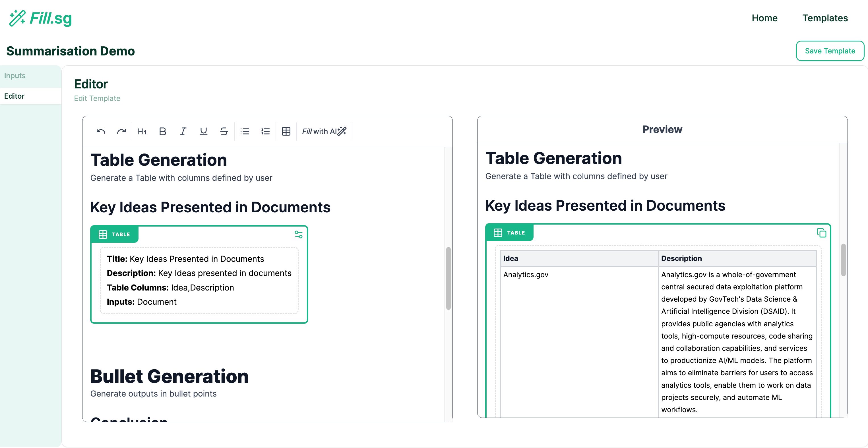Screen dimensions: 868x448
Task: Click Save Template button
Action: pos(830,51)
